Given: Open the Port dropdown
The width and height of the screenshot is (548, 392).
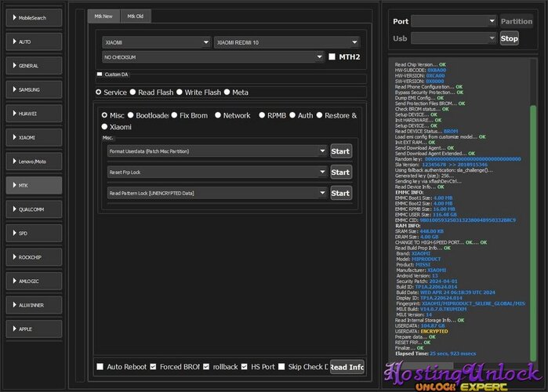Looking at the screenshot, I should point(454,21).
